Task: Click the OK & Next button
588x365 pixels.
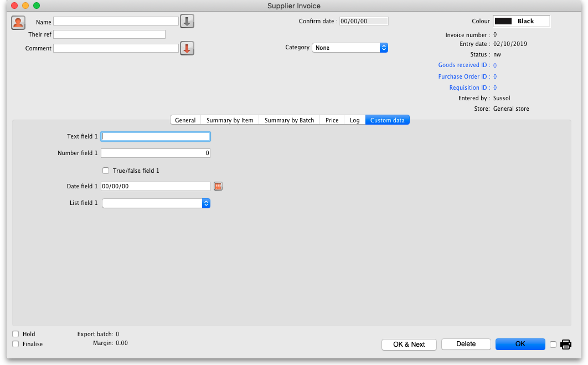Action: point(409,345)
